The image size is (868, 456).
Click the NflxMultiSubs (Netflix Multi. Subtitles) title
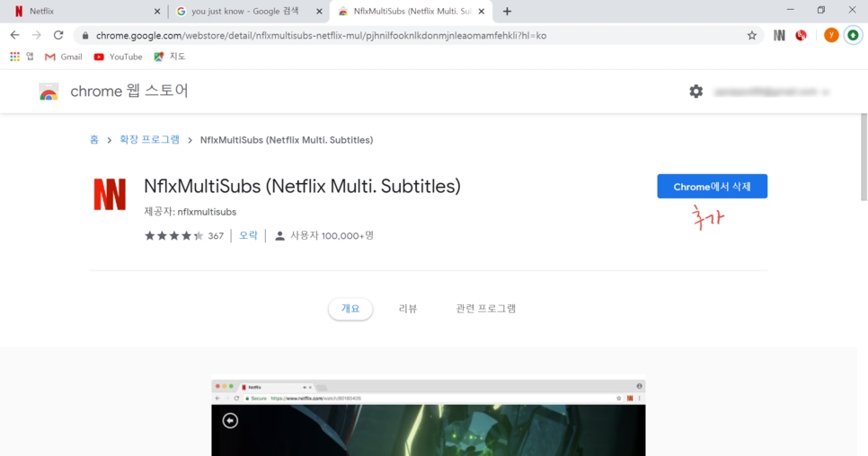[302, 187]
